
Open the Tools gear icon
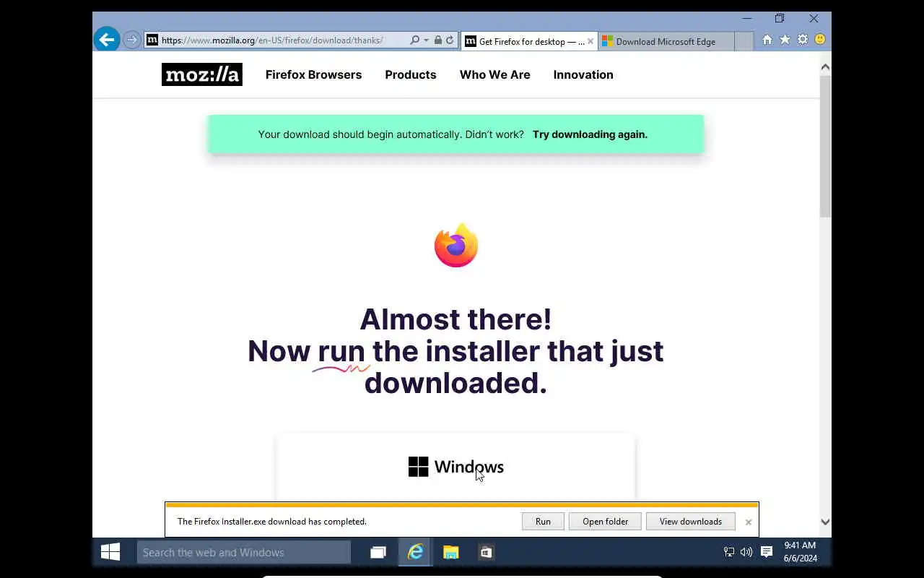click(x=802, y=40)
